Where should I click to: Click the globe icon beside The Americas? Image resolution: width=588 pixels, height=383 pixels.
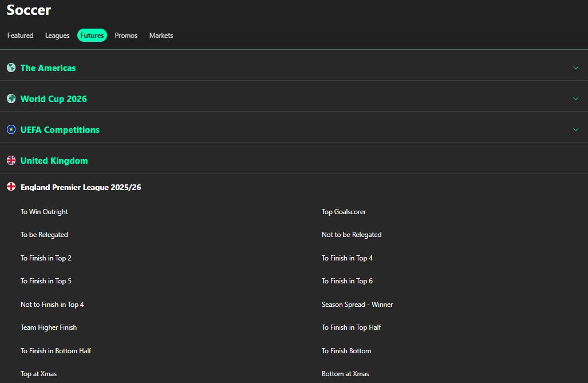11,68
